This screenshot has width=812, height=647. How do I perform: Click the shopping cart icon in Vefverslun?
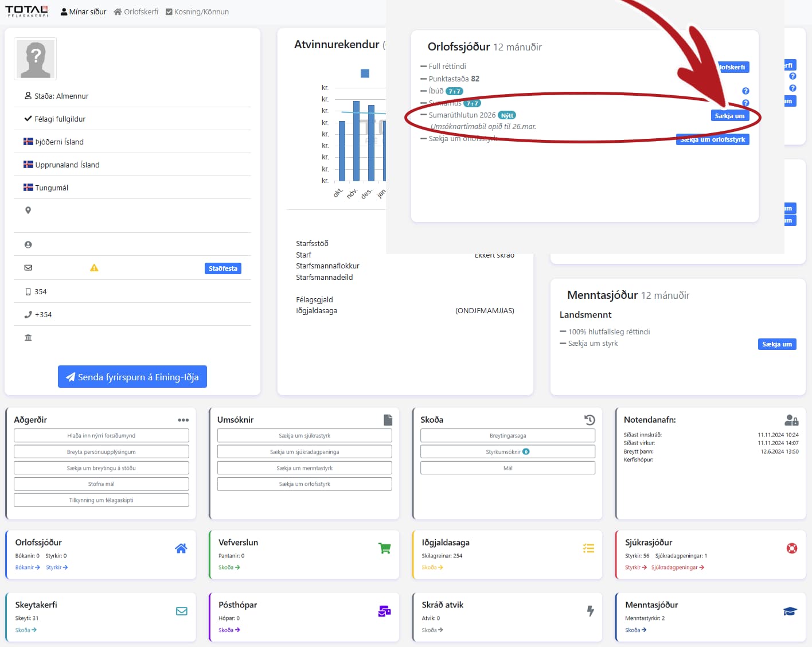pos(385,548)
